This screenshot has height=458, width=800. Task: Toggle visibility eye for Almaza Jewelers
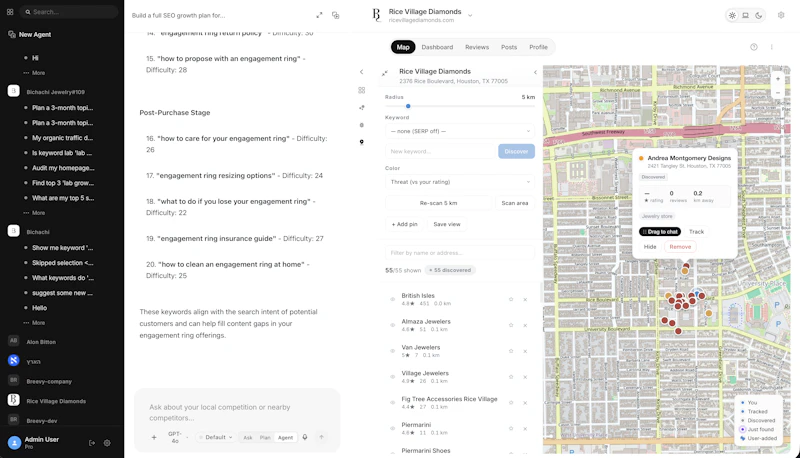pos(392,325)
